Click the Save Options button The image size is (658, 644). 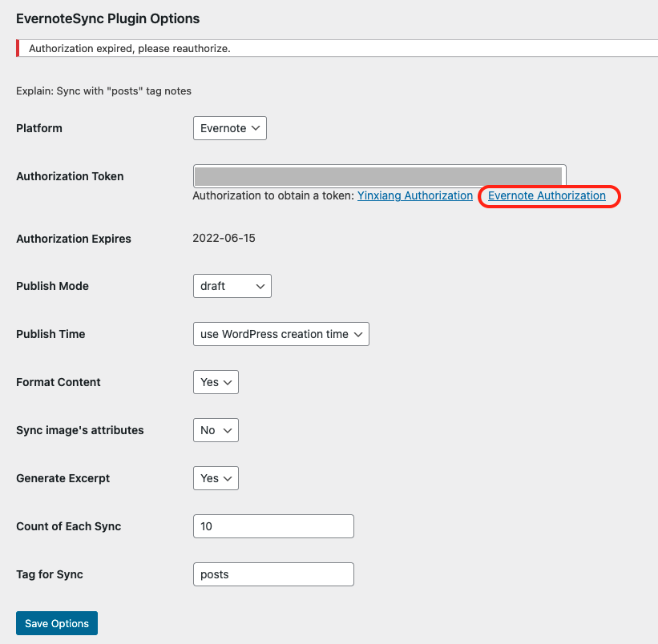tap(57, 623)
